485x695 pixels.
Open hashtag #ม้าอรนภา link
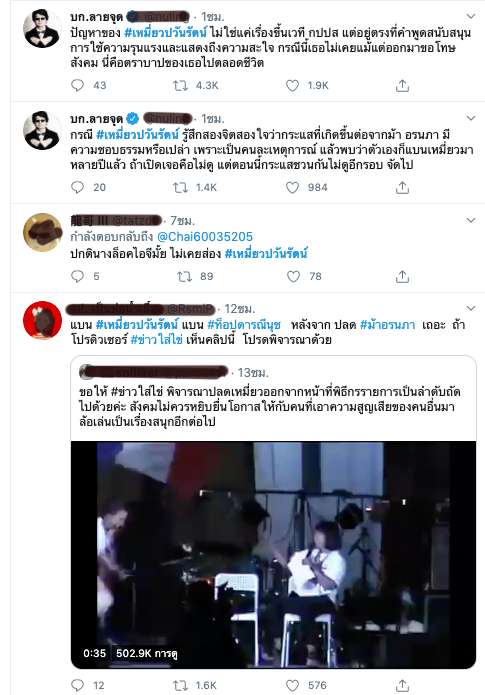(387, 324)
